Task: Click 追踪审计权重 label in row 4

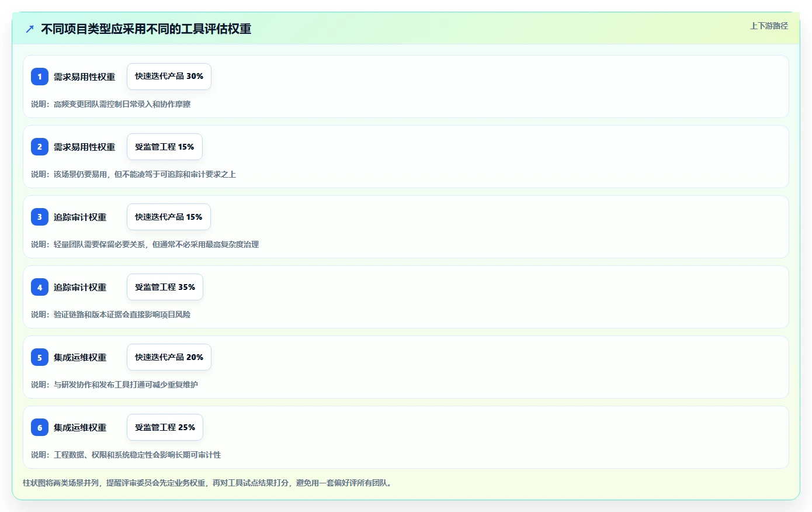Action: (80, 287)
